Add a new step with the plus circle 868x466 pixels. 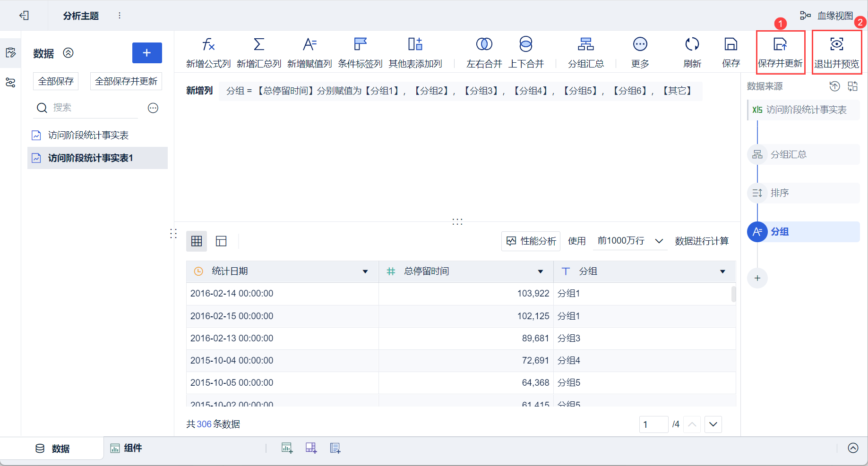coord(757,278)
